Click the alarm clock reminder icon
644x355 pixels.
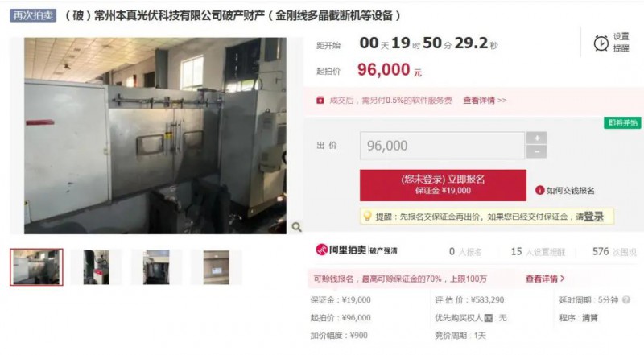[601, 43]
